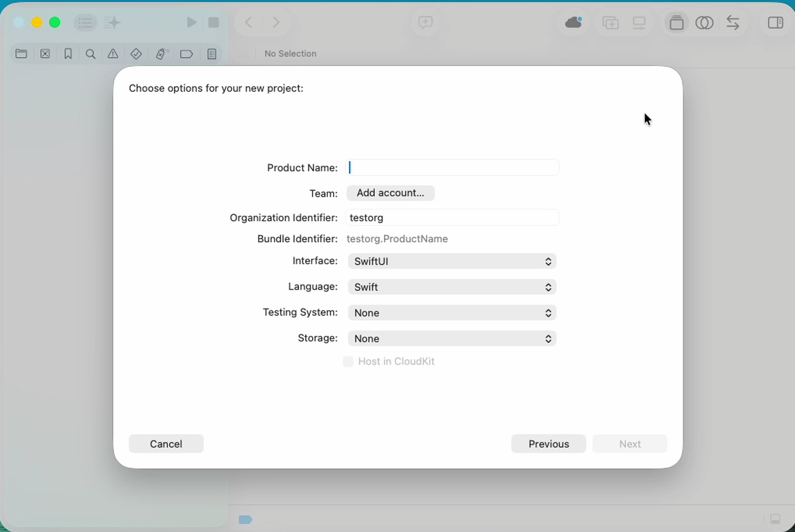Click the Add account... button
Viewport: 795px width, 532px height.
tap(390, 193)
